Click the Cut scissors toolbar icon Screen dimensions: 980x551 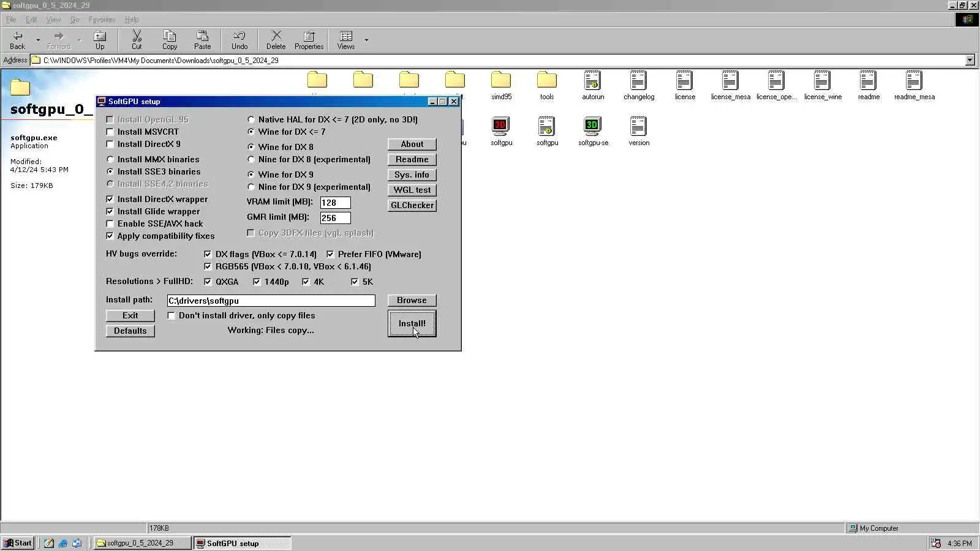click(x=137, y=40)
